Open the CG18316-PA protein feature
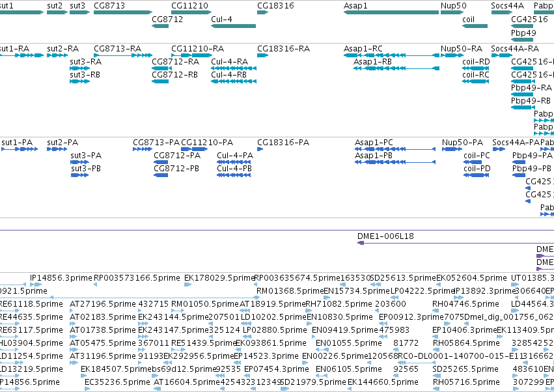This screenshot has width=554, height=392. (260, 149)
